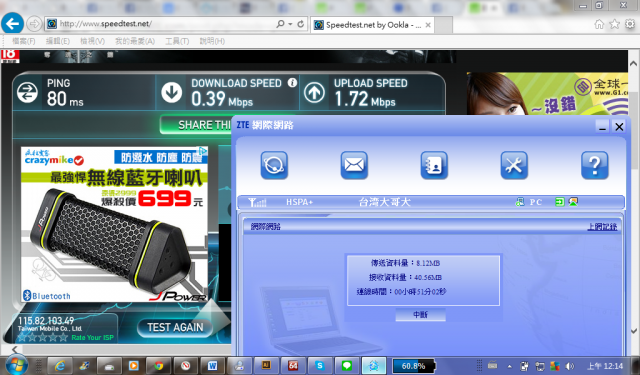Click the 中斷 disconnect button
This screenshot has width=640, height=375.
pos(420,315)
